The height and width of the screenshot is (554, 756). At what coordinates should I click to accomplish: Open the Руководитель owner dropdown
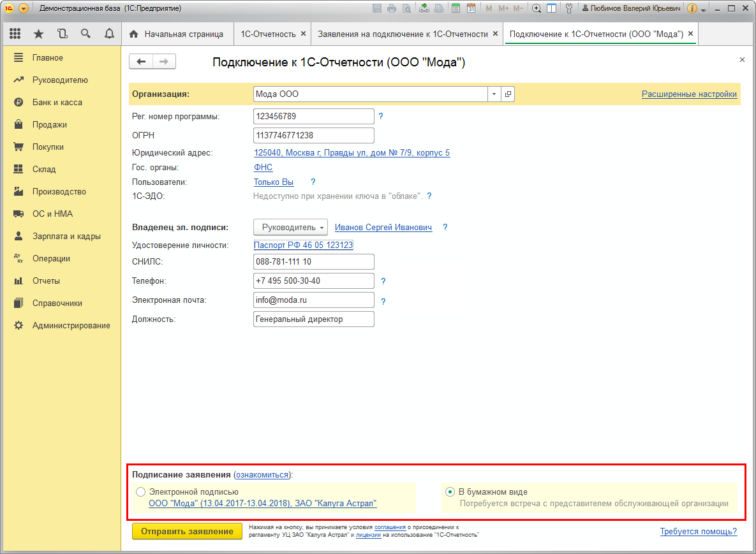click(x=291, y=228)
